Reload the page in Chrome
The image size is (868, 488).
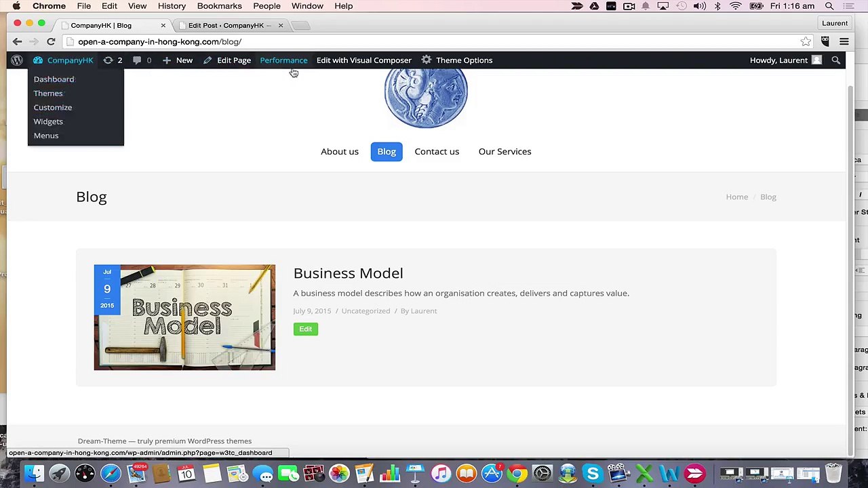(51, 42)
